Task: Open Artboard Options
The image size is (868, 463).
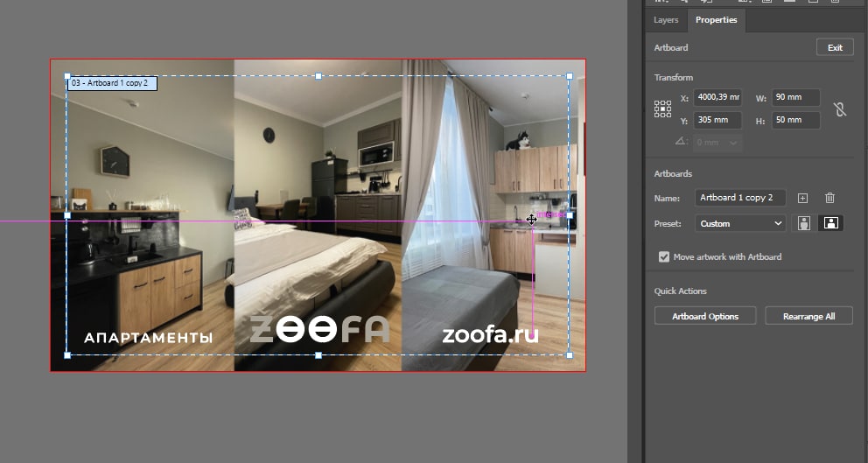Action: [x=705, y=316]
